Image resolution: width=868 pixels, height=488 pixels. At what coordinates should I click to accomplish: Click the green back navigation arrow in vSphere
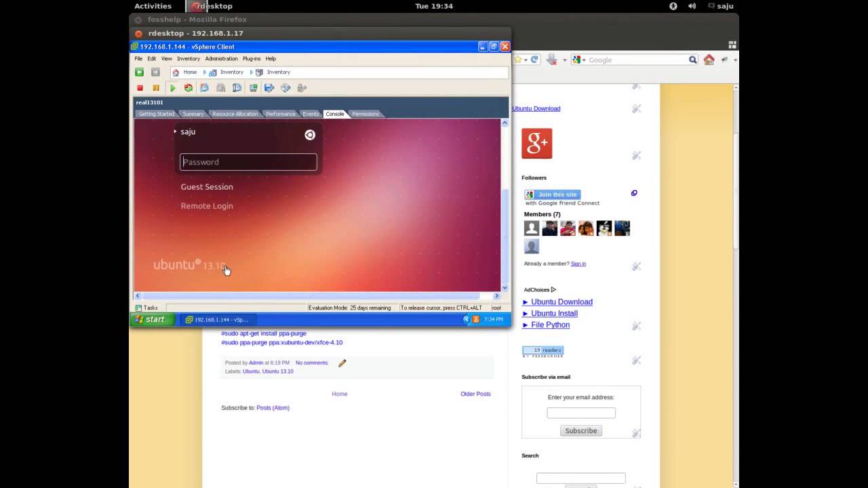point(139,72)
